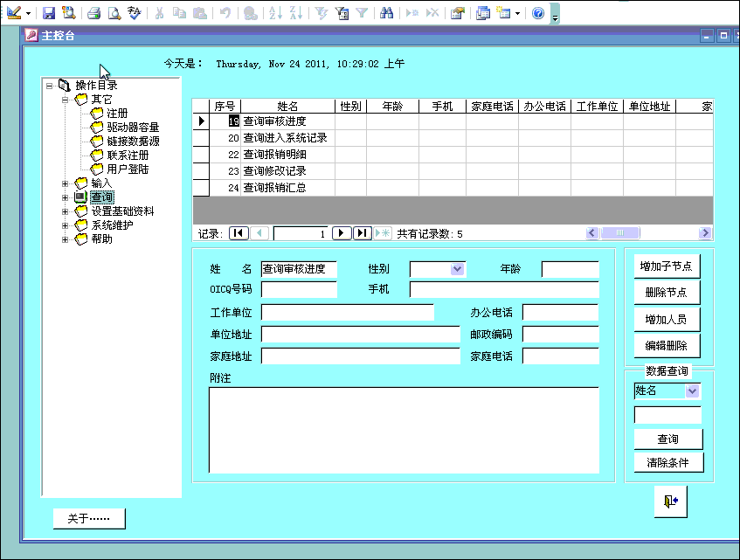Save with the floppy disk icon
The image size is (740, 560).
click(x=49, y=13)
